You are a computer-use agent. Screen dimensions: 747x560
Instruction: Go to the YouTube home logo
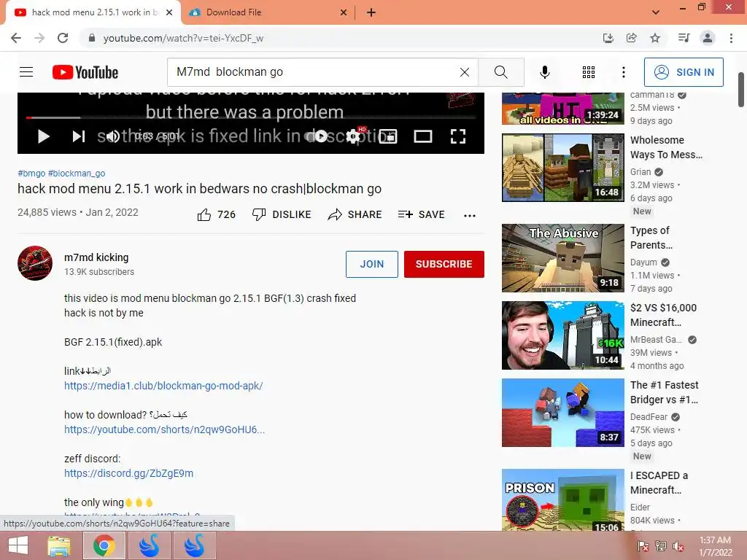point(85,72)
